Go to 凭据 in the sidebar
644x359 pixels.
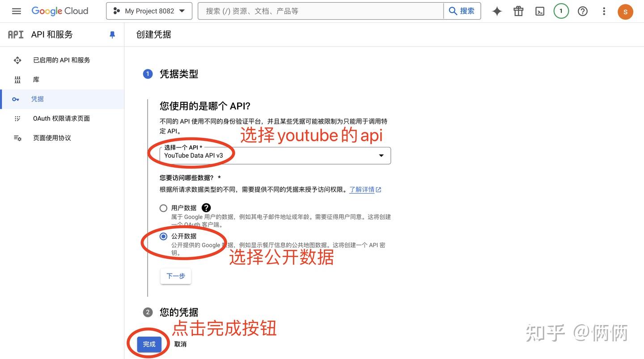point(37,99)
